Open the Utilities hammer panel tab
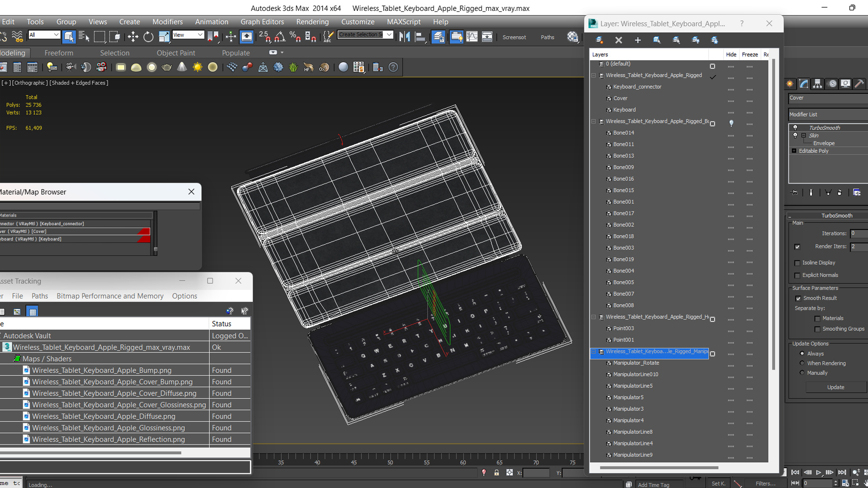 point(859,84)
